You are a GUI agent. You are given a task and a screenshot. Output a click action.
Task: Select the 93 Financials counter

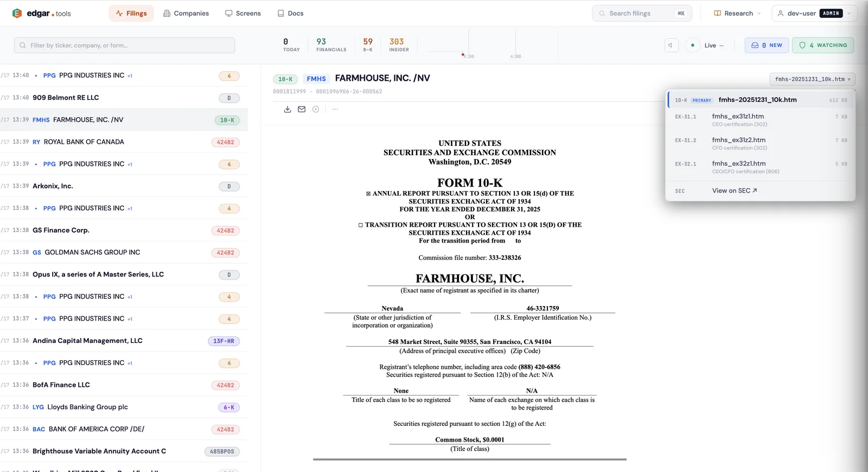(331, 45)
